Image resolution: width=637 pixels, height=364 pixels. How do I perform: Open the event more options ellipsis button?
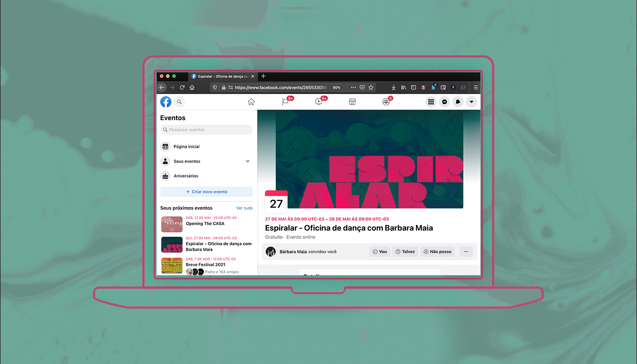tap(466, 252)
